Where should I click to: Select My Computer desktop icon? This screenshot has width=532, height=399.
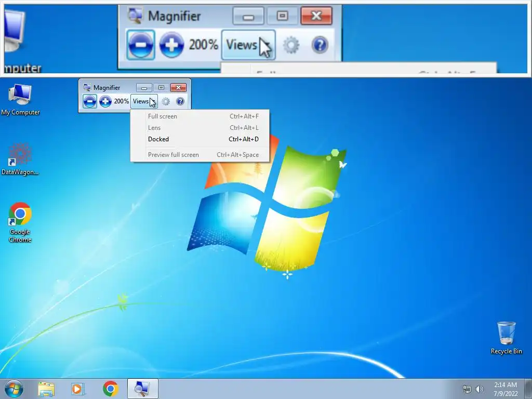coord(20,100)
